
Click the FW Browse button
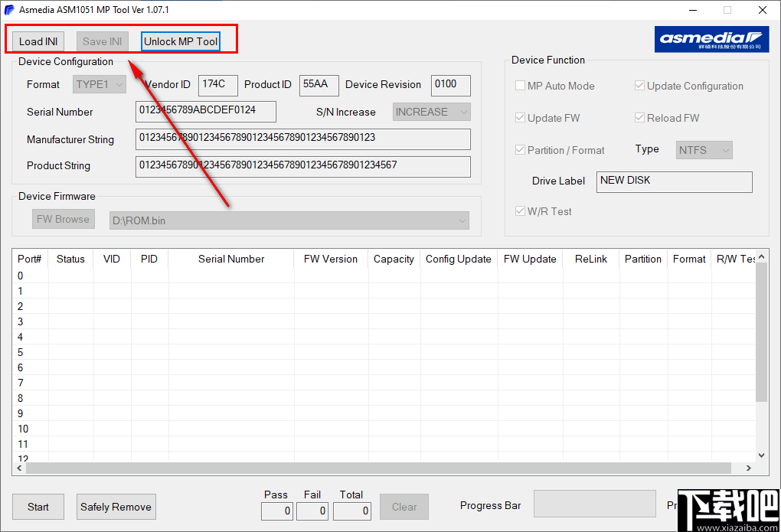coord(63,219)
